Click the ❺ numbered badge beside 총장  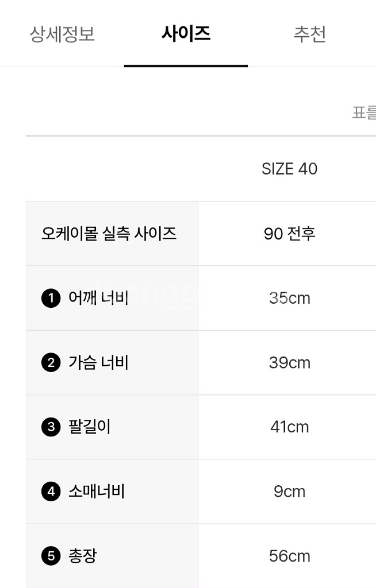tap(52, 556)
